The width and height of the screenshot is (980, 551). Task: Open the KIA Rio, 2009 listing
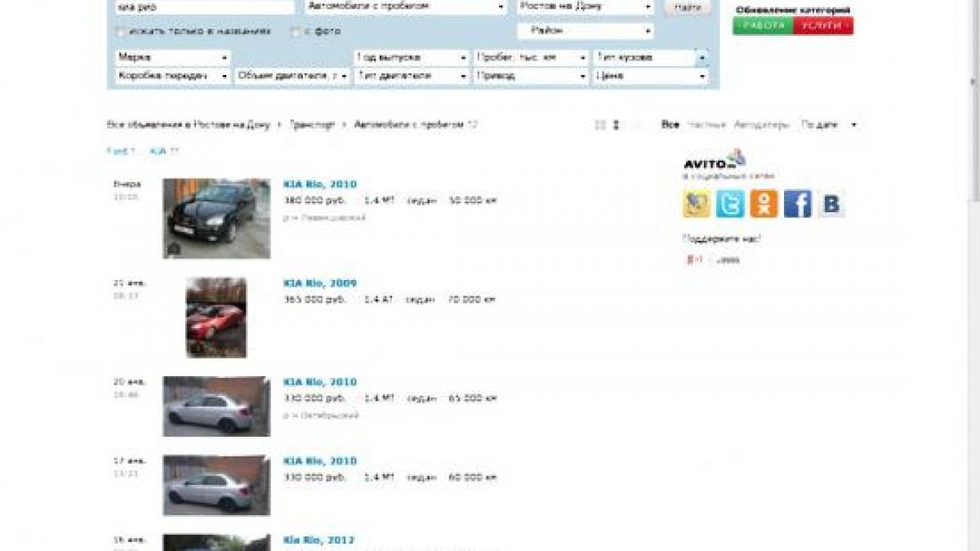pos(320,283)
